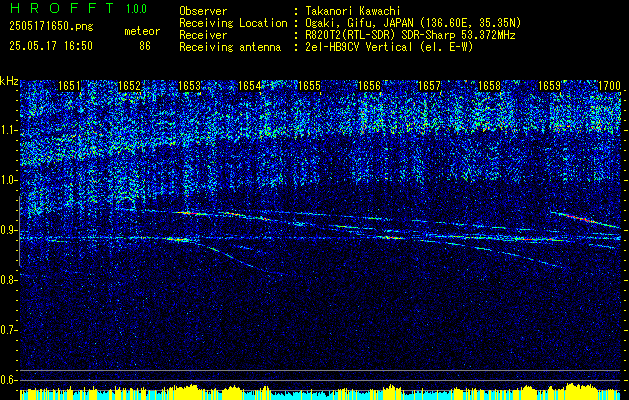Click the observer name Takanori Kawachi
Screen dimensions: 629x400
(351, 11)
